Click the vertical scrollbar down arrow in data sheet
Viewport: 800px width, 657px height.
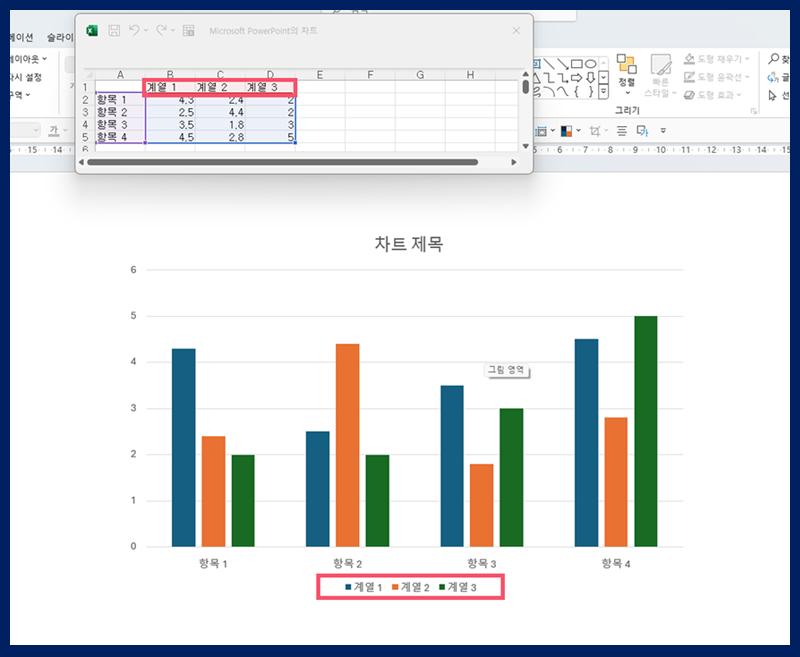[x=526, y=146]
